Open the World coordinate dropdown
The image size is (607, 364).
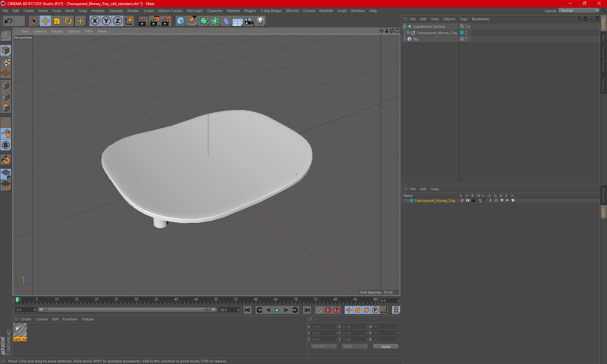(324, 346)
